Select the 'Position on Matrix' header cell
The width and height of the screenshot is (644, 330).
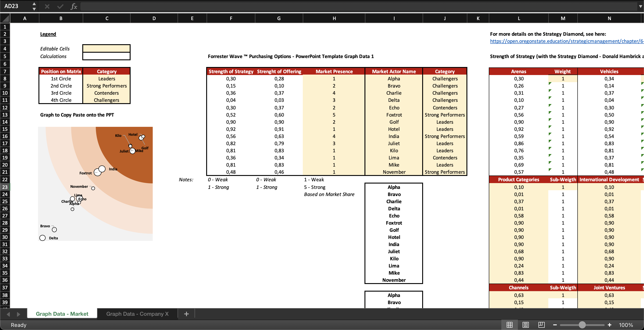pos(61,71)
